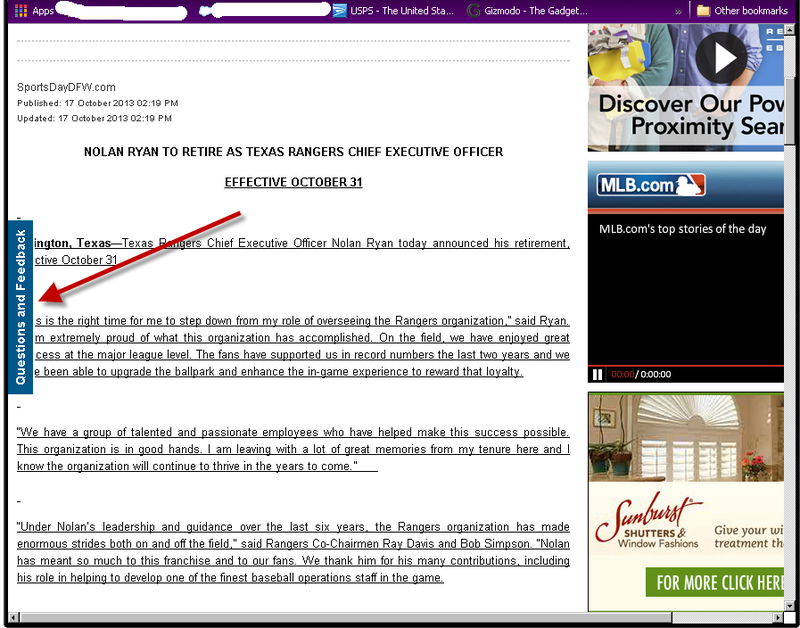Click the vertical scrollbar down arrow
Viewport: 800px width, 628px height.
click(x=789, y=605)
